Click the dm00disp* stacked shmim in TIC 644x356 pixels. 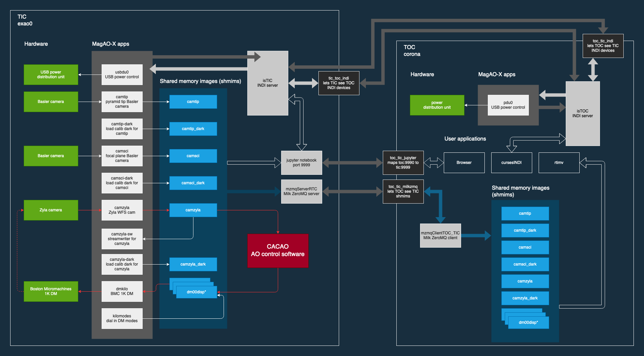coord(196,292)
